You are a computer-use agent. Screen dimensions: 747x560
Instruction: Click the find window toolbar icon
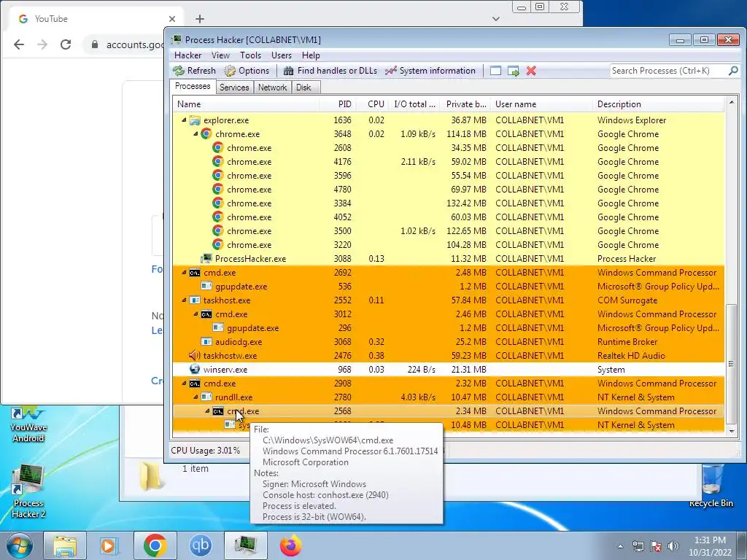point(495,71)
